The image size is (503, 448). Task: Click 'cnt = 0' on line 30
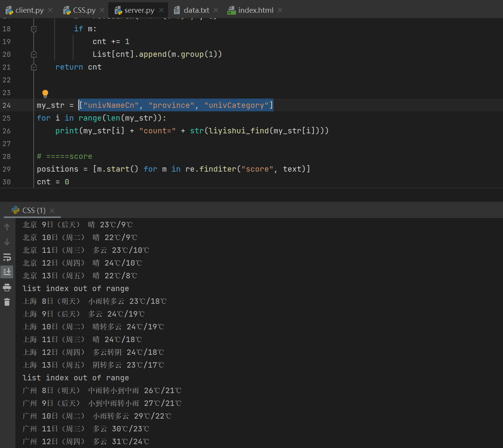point(53,182)
